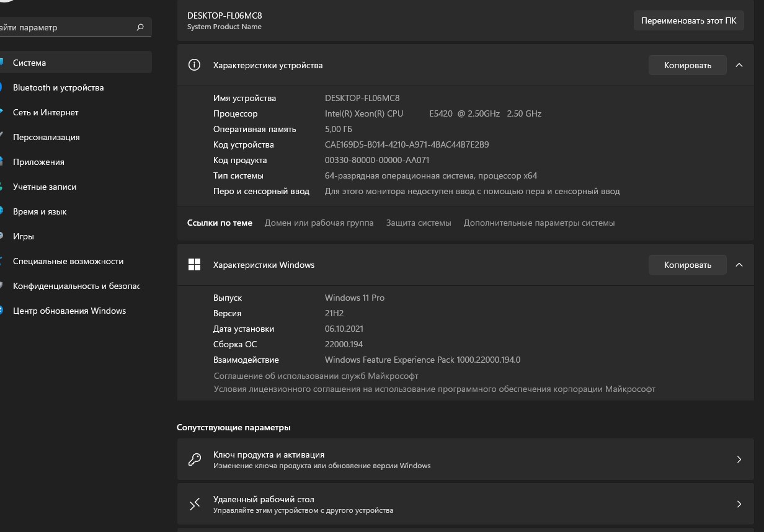Image resolution: width=764 pixels, height=532 pixels.
Task: Click the Ссылки по теме label
Action: pos(220,223)
